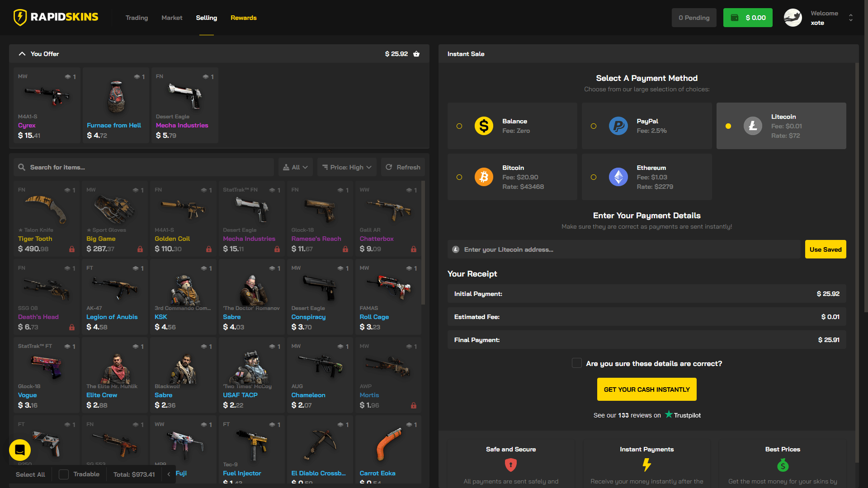This screenshot has width=868, height=488.
Task: Empty the offer using the bag icon
Action: coord(416,54)
